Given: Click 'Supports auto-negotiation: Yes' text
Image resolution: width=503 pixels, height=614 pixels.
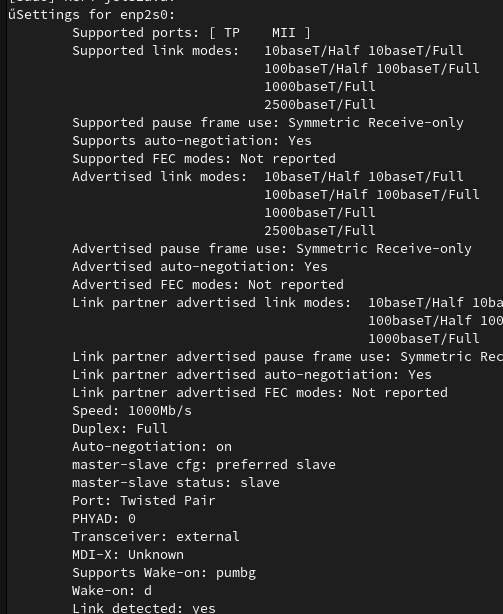Looking at the screenshot, I should point(192,141).
